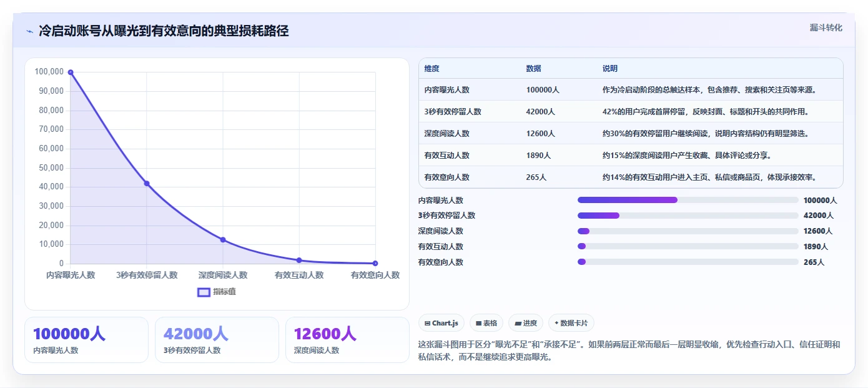868x388 pixels.
Task: Click progress list label 内容曝光人数
Action: click(441, 201)
